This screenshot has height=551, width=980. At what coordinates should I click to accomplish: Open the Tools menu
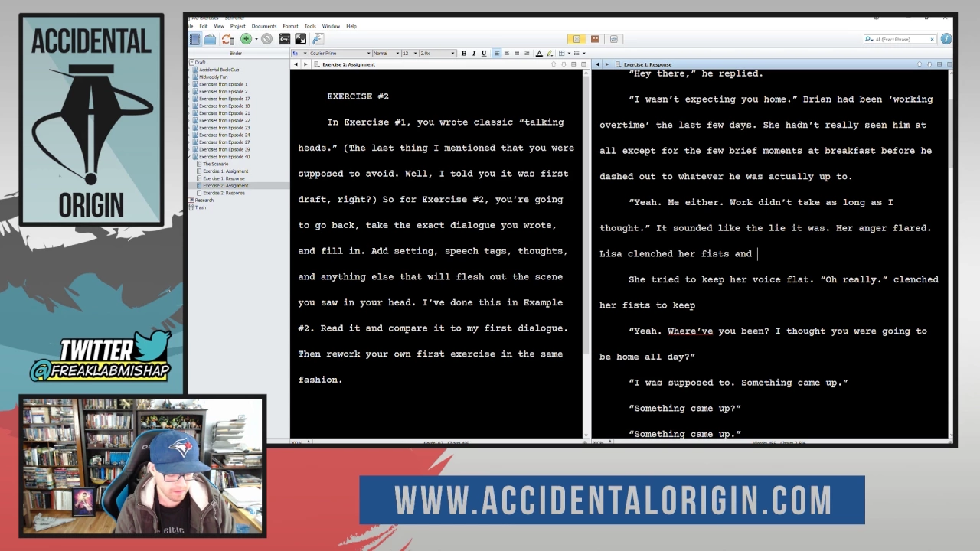click(310, 26)
